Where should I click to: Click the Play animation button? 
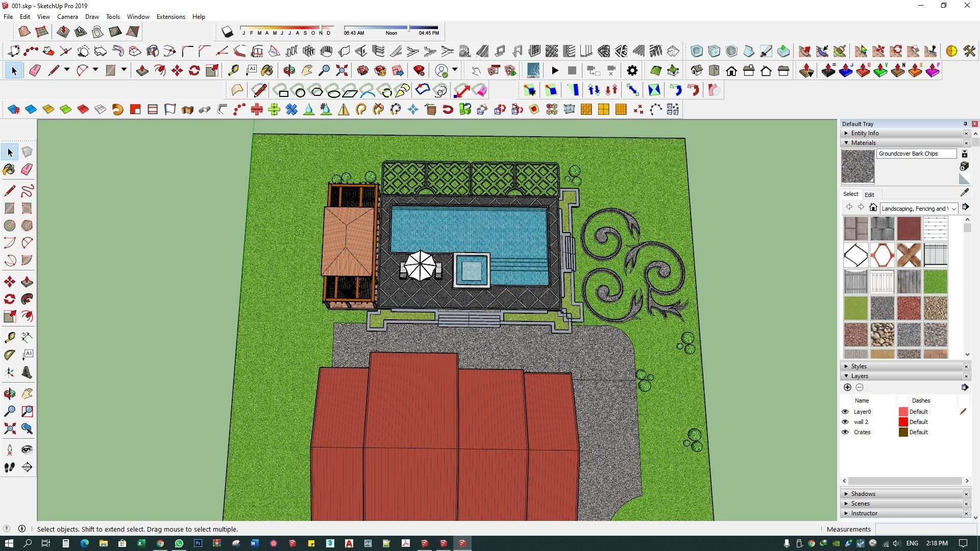click(555, 70)
